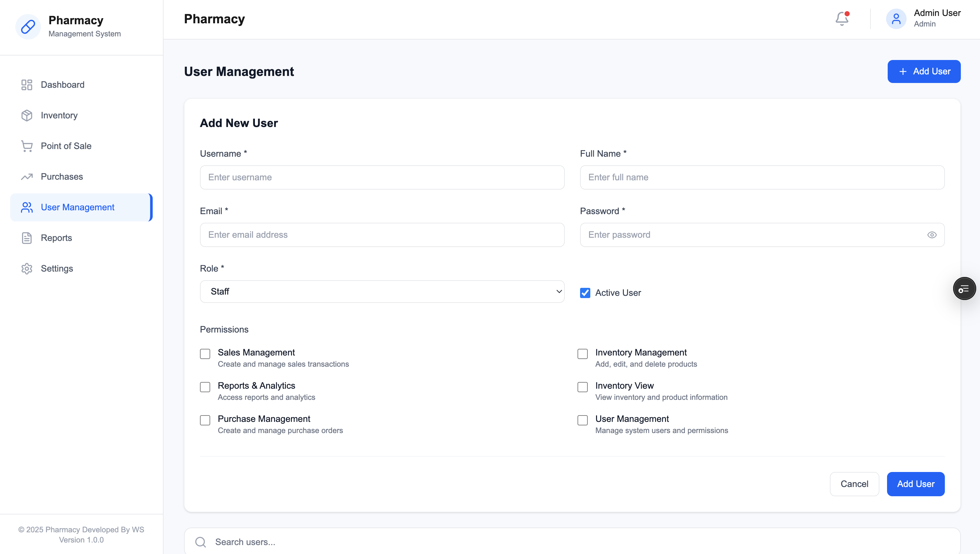The image size is (980, 554).
Task: Click the Settings gear icon
Action: click(x=27, y=269)
